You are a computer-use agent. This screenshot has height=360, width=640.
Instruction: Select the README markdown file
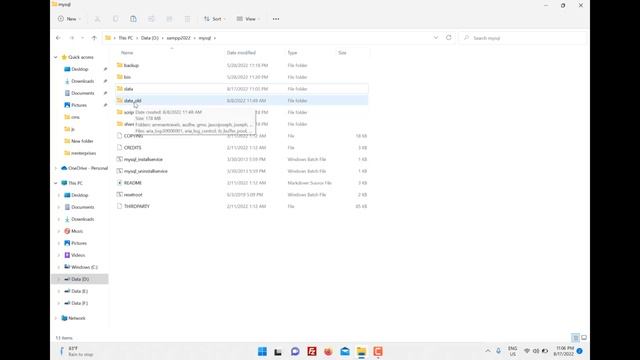tap(242, 183)
